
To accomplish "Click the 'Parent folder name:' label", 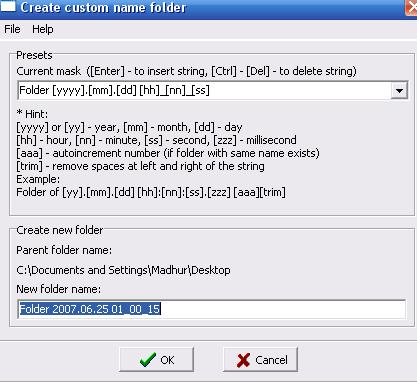I will (64, 250).
